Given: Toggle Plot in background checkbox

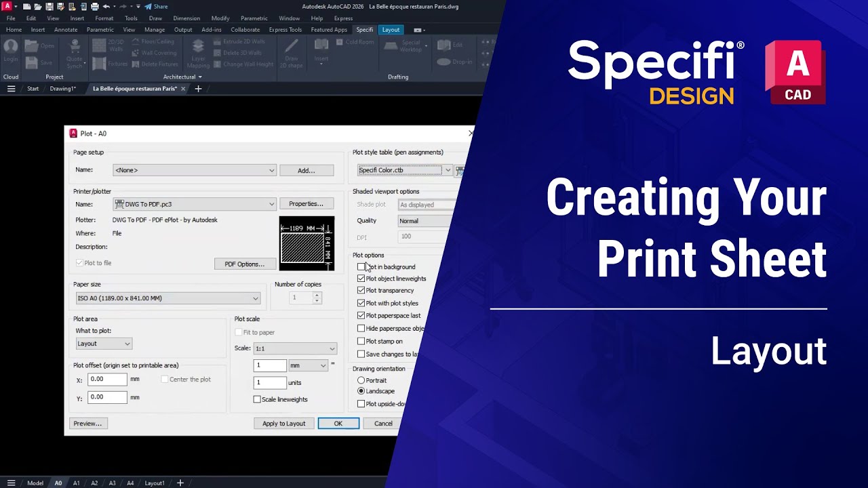Looking at the screenshot, I should click(x=361, y=266).
